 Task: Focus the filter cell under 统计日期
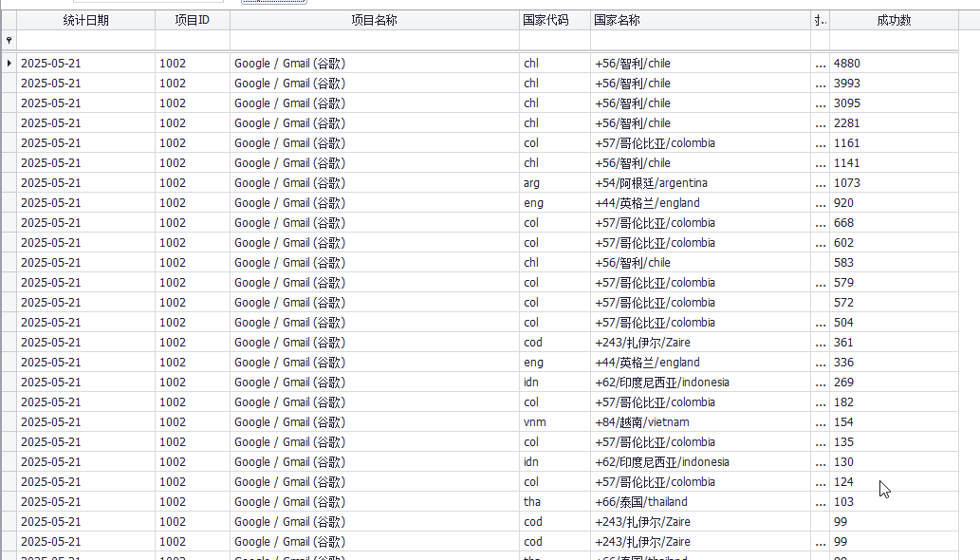coord(85,40)
